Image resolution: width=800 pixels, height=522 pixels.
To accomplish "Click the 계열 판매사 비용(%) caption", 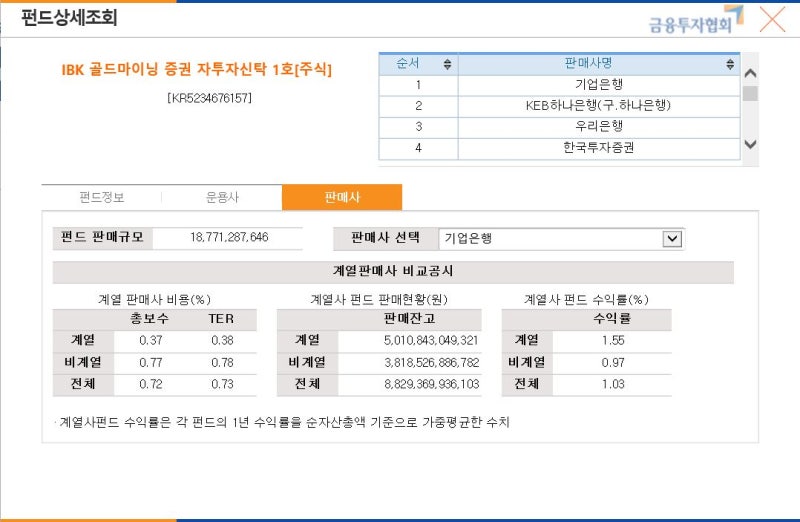I will [x=154, y=300].
